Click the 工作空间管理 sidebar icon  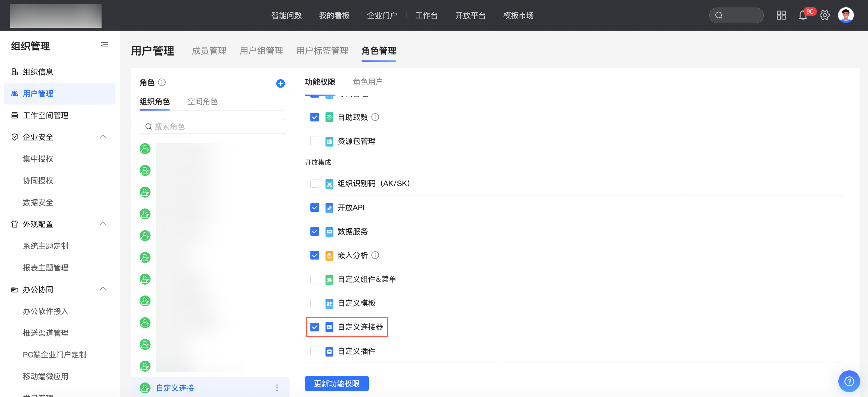point(15,115)
